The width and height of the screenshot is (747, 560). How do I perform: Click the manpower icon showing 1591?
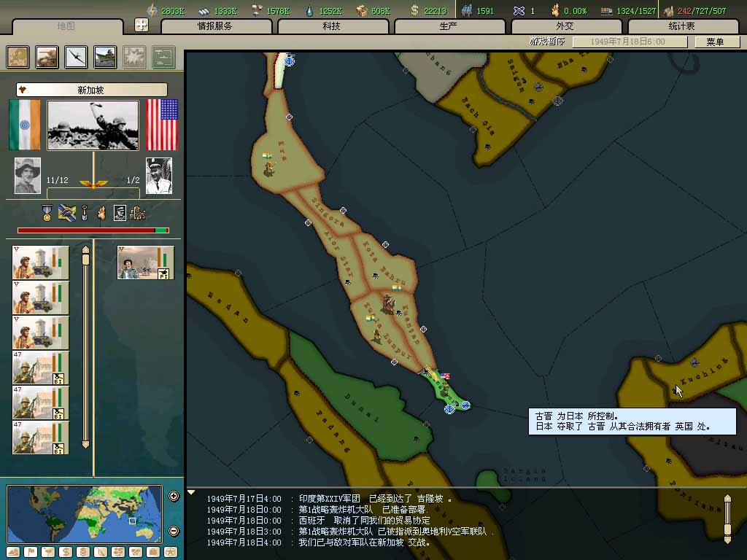coord(467,10)
